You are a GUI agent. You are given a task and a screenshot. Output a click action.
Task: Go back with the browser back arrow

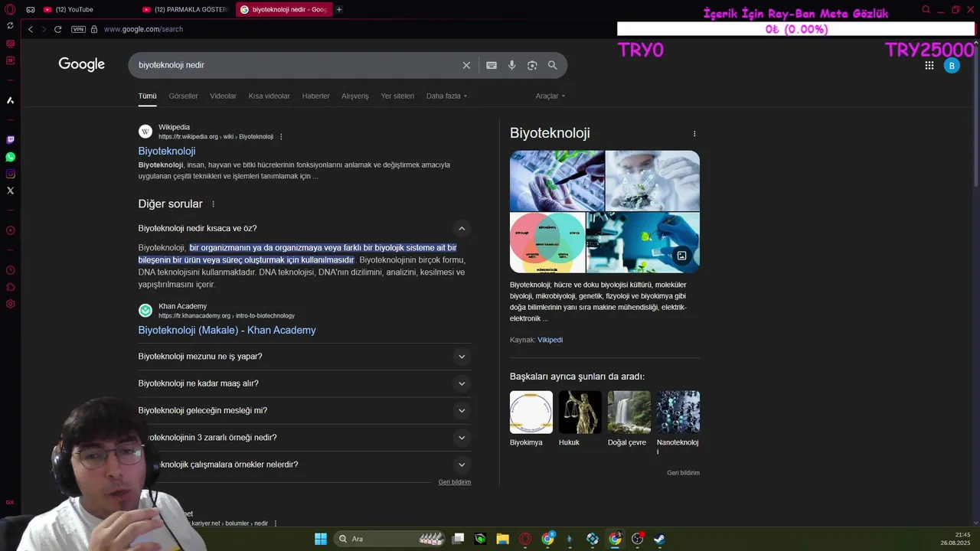(x=31, y=29)
